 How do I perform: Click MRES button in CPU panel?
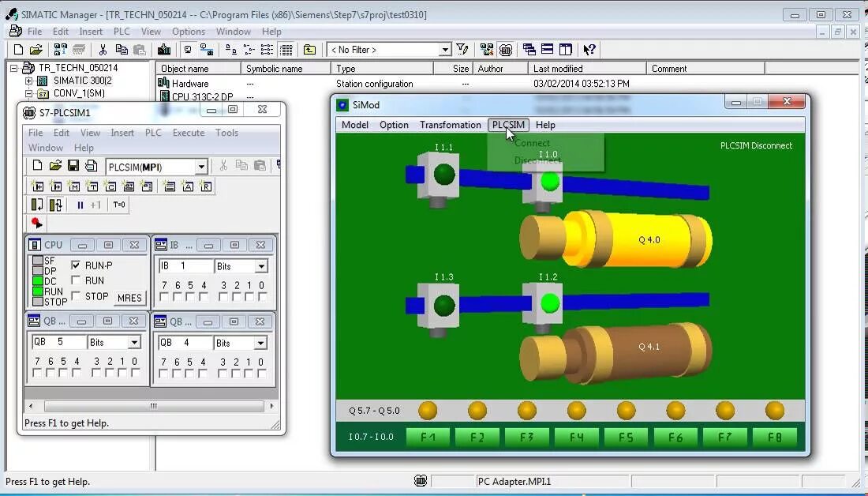coord(130,299)
